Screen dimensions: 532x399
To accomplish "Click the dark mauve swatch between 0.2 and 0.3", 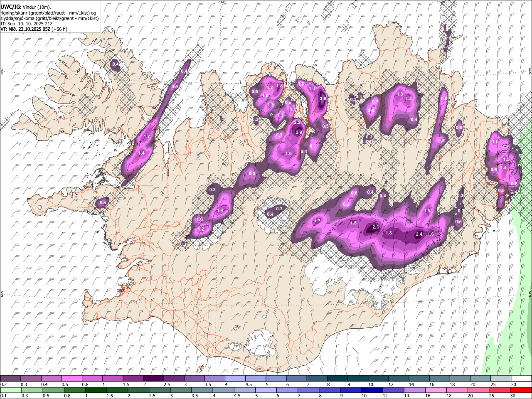I will 10,378.
